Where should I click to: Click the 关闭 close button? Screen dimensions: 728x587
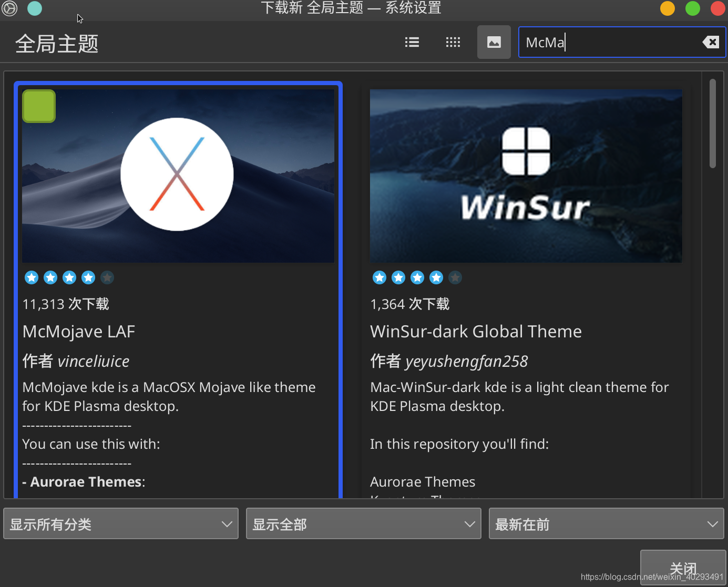coord(683,568)
